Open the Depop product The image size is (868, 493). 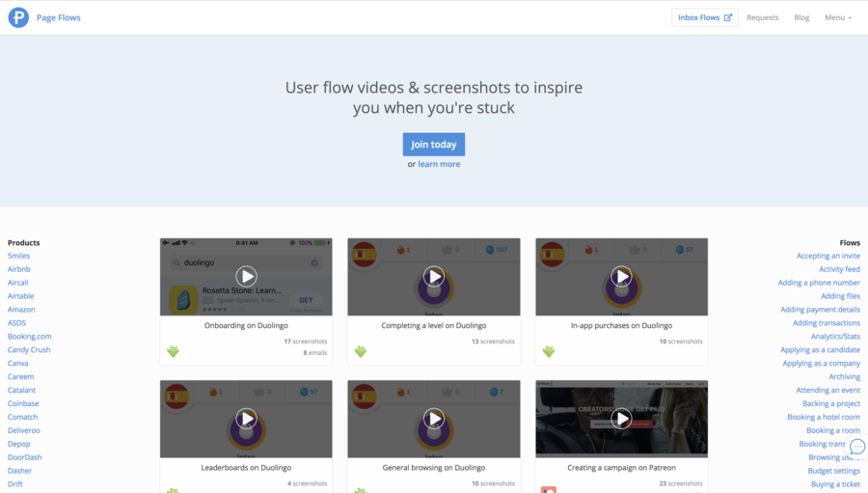(x=19, y=444)
